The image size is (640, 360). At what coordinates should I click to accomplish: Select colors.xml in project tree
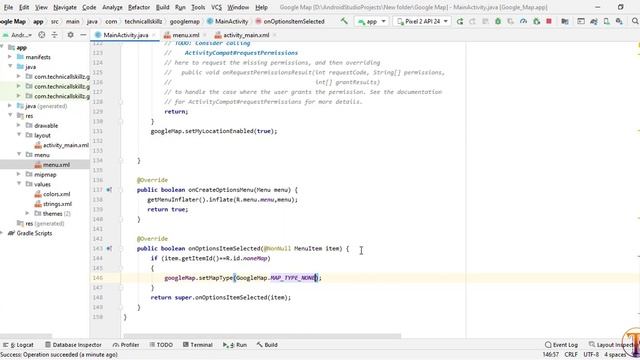(x=52, y=194)
